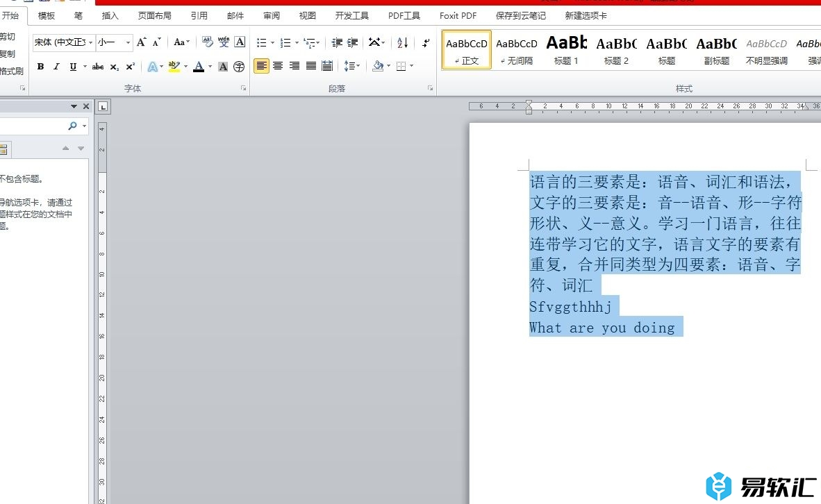Open the font name dropdown

coord(91,43)
